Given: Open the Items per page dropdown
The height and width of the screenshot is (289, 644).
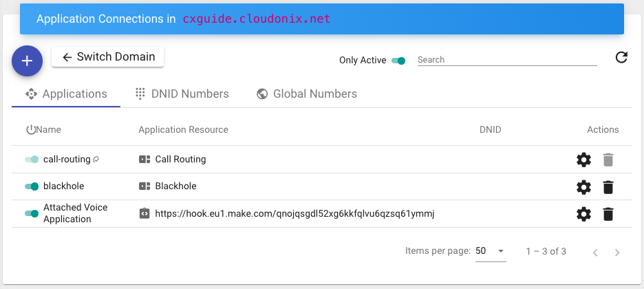Looking at the screenshot, I should (490, 251).
